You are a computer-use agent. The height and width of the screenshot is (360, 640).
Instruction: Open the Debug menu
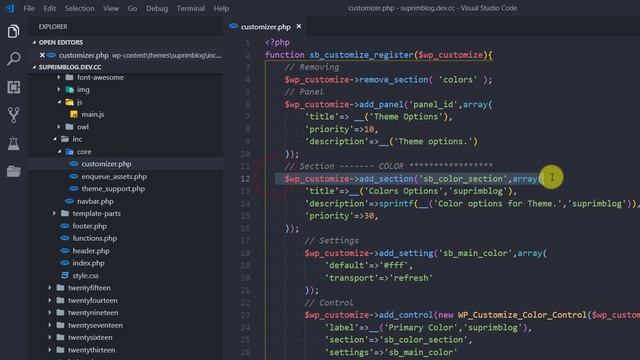point(157,8)
